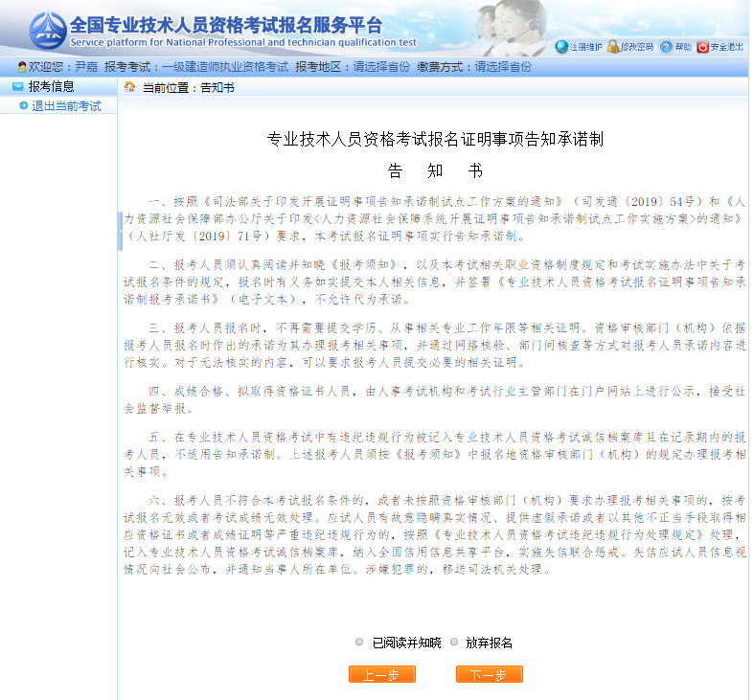This screenshot has height=700, width=754.
Task: Click the user avatar icon beside 欢迎您
Action: pyautogui.click(x=21, y=67)
